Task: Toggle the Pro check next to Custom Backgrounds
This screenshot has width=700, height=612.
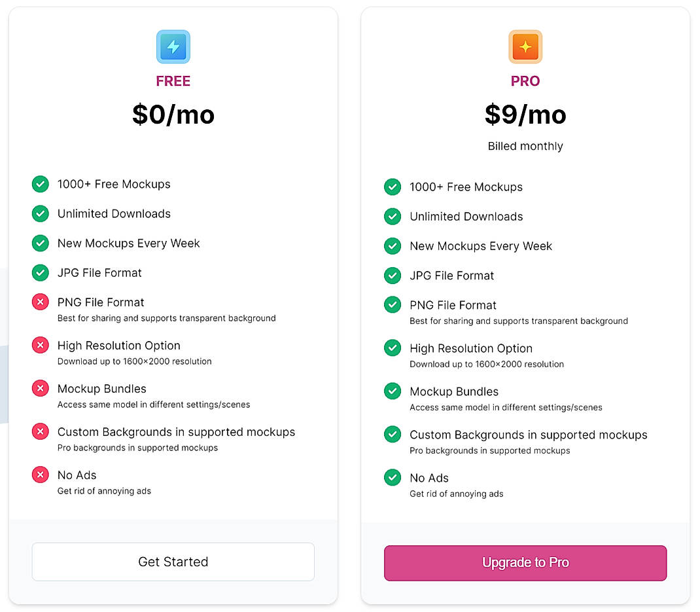Action: (x=392, y=434)
